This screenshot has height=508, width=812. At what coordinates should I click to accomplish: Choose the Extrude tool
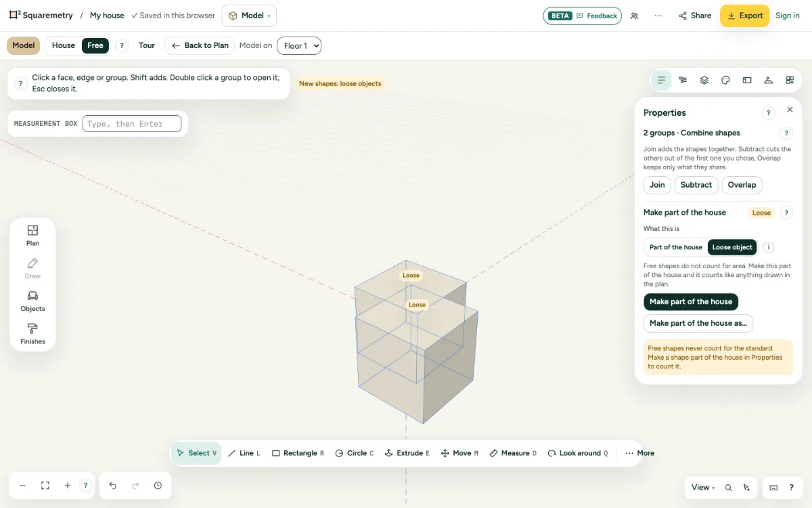click(x=407, y=453)
